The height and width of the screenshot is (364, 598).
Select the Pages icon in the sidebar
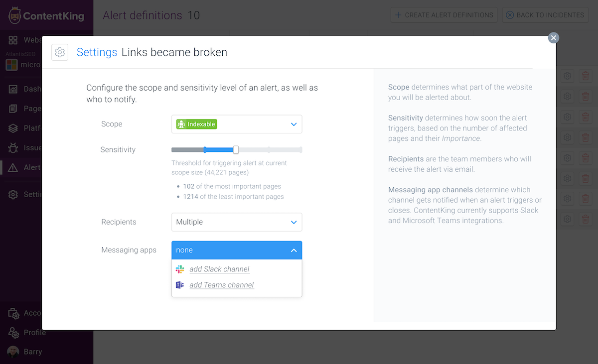point(13,108)
